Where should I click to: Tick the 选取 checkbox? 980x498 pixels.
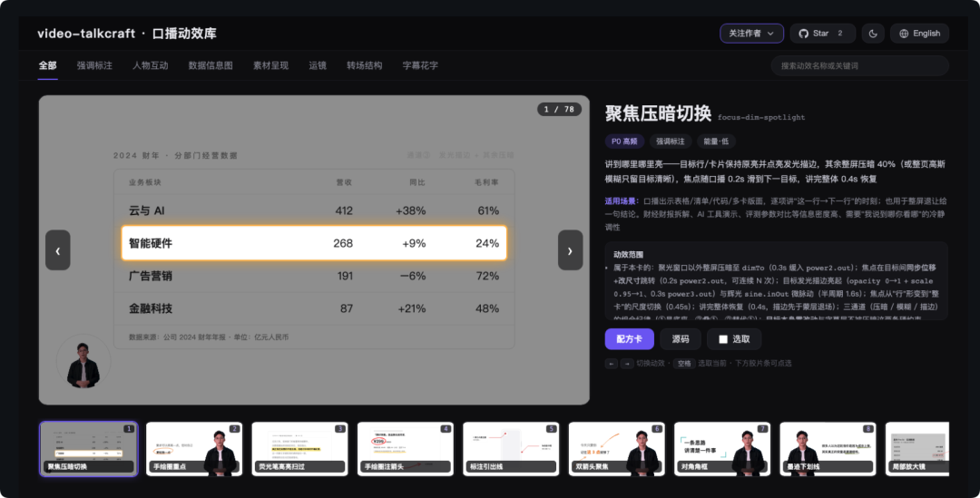[723, 339]
